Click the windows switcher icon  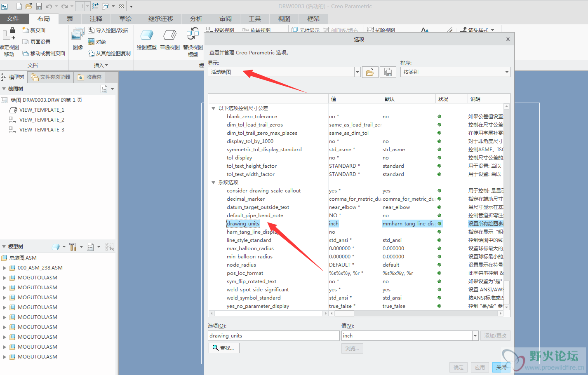pos(106,6)
